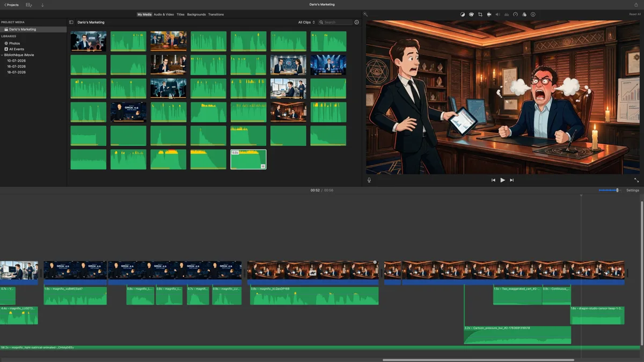
Task: Click the Import Media down-arrow icon
Action: tap(42, 5)
